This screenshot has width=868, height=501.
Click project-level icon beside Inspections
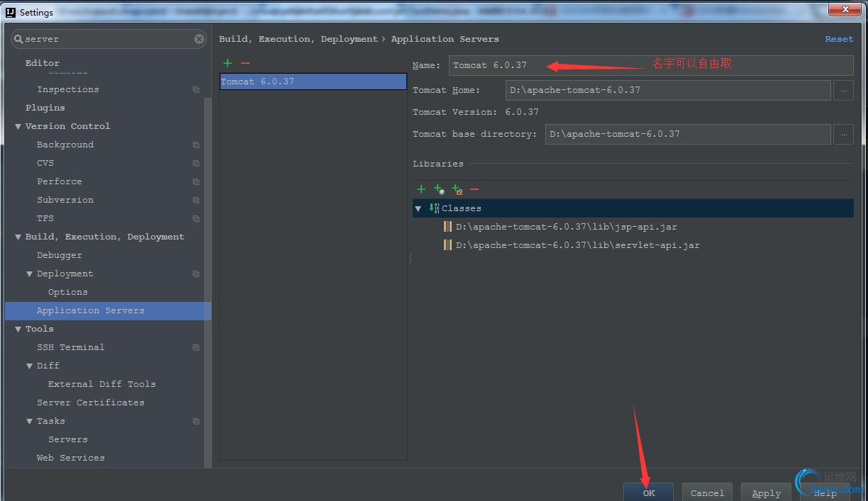tap(196, 90)
